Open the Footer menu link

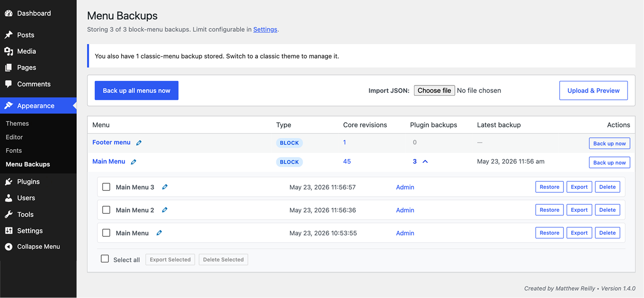[x=111, y=142]
